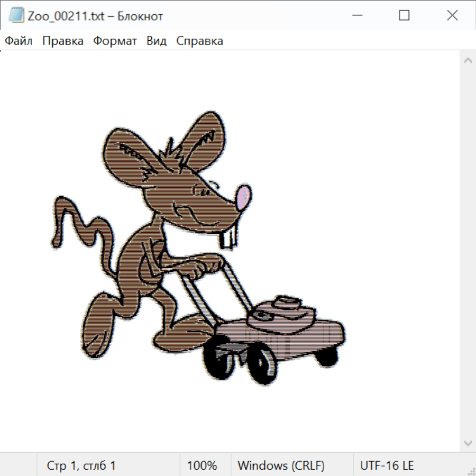
Task: Expand the Формат menu
Action: [115, 41]
